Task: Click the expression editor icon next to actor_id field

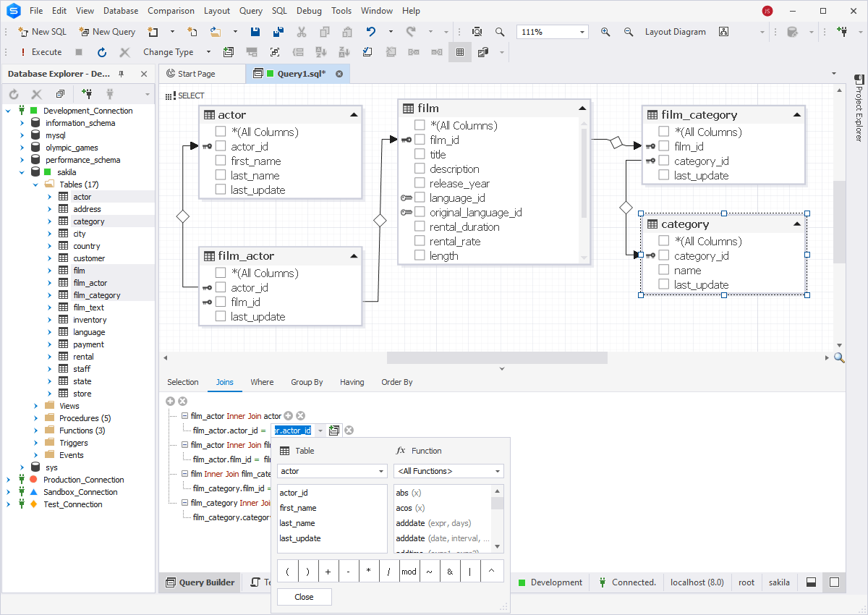Action: (333, 430)
